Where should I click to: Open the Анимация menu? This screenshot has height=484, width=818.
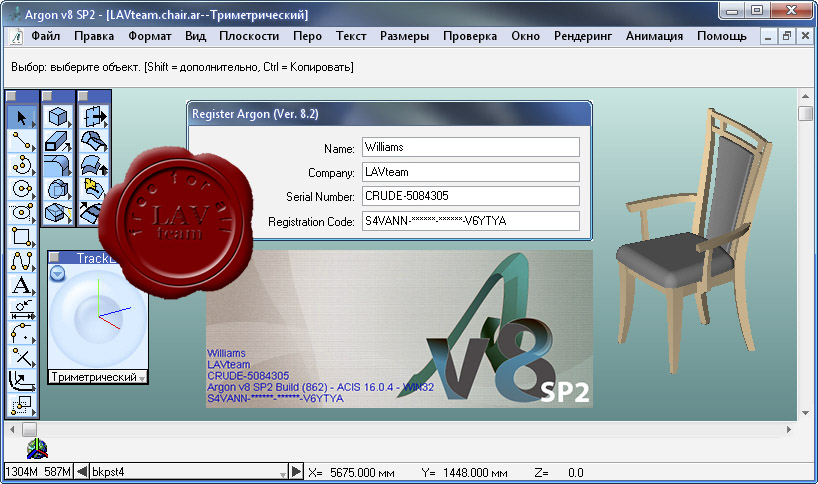click(x=654, y=36)
